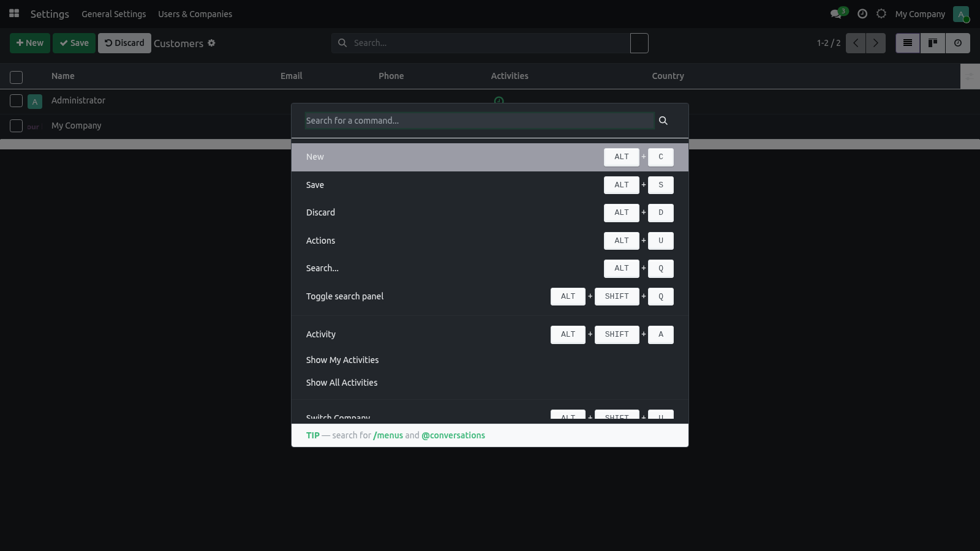Focus the Search for a command field
Screen dimensions: 980x551
(x=480, y=121)
